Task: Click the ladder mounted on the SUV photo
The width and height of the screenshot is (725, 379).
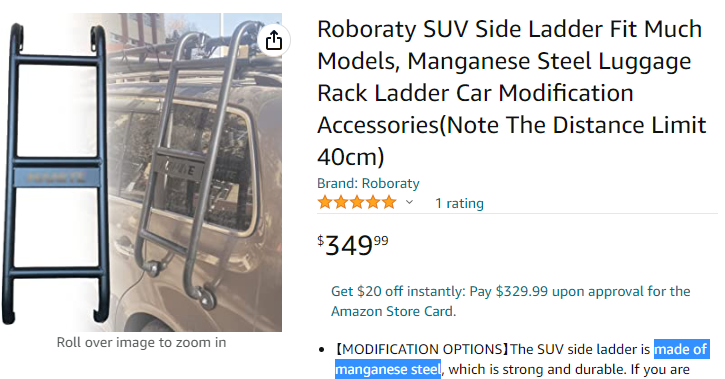Action: (199, 166)
